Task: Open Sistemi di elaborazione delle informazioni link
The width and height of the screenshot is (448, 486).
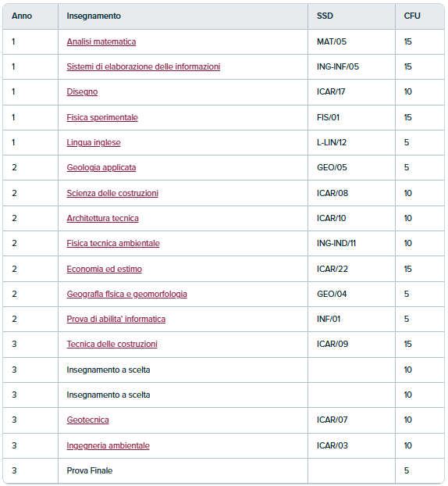Action: tap(144, 66)
